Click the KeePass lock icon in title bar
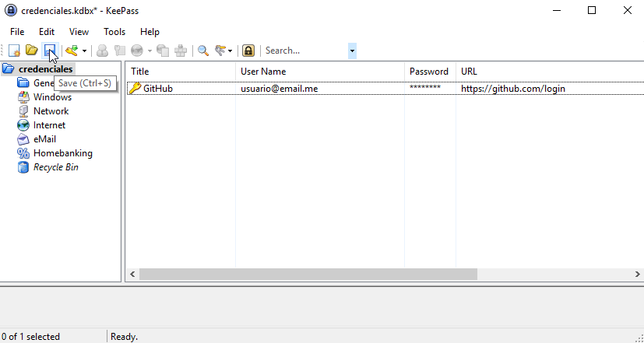 point(10,10)
